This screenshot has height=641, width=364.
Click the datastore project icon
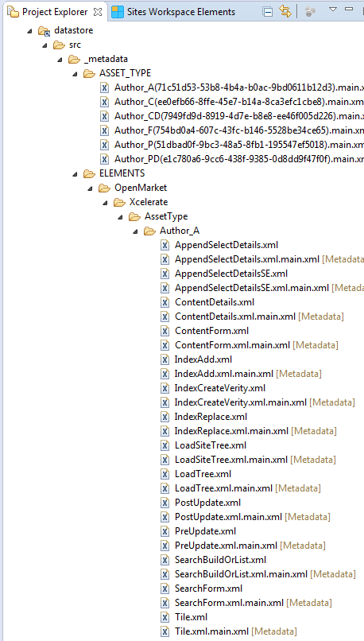[44, 31]
